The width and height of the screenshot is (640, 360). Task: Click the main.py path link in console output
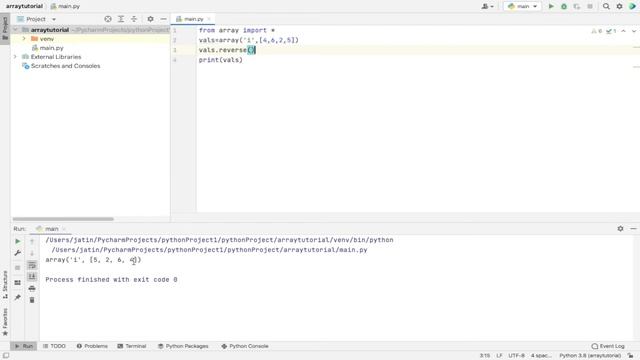tap(209, 250)
